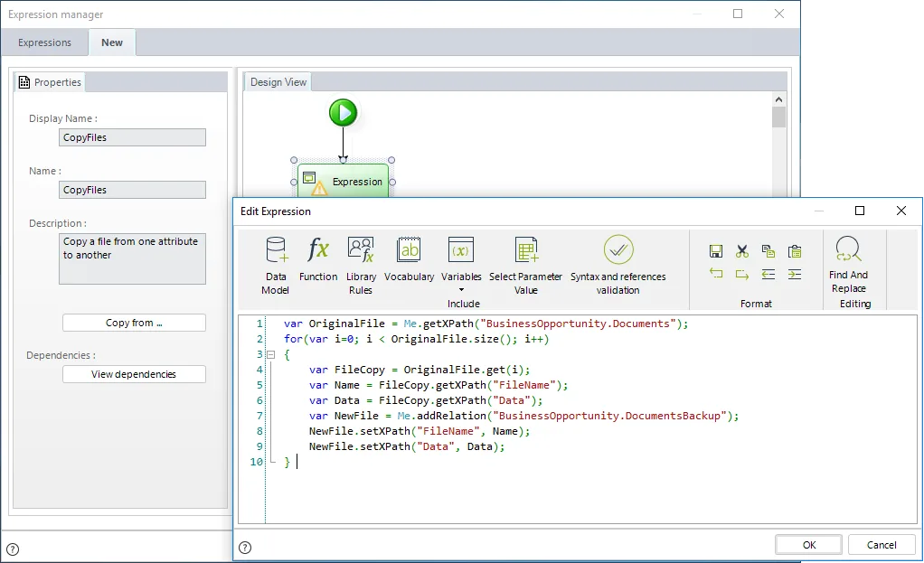This screenshot has width=924, height=563.
Task: Click the help icon in Expression manager
Action: [13, 549]
